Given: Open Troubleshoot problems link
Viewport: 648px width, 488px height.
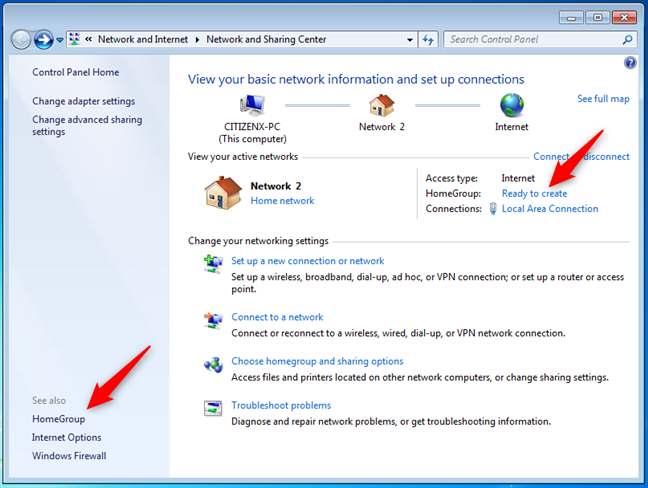Looking at the screenshot, I should [x=281, y=405].
